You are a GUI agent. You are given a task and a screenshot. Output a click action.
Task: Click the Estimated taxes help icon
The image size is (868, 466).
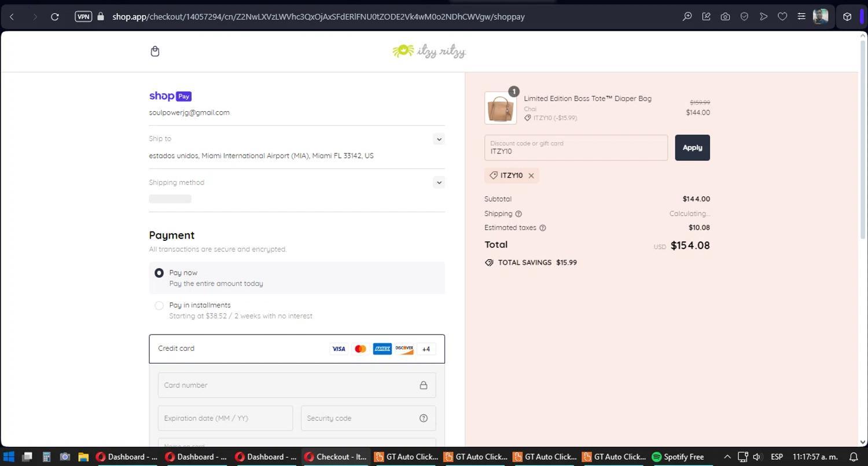(x=542, y=228)
